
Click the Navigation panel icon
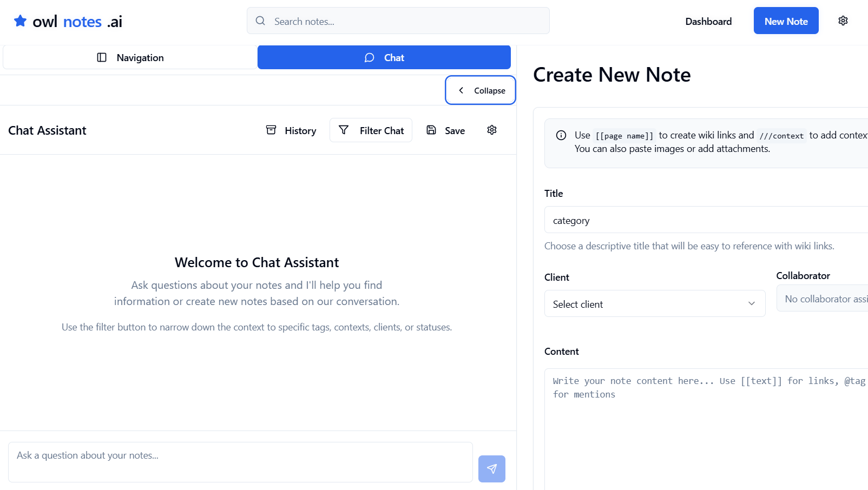click(102, 57)
